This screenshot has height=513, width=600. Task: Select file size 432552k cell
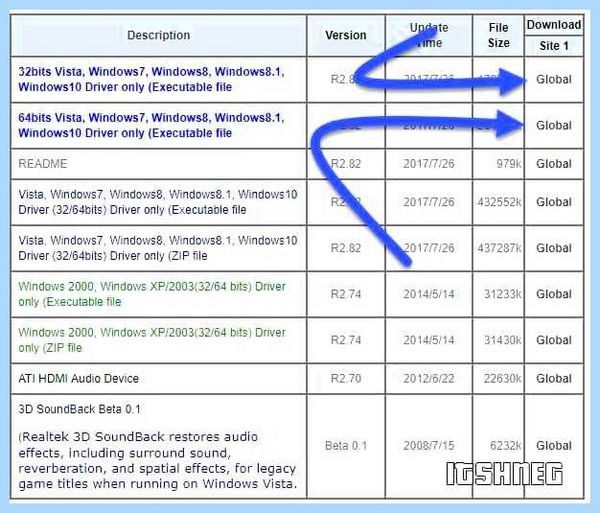(499, 202)
